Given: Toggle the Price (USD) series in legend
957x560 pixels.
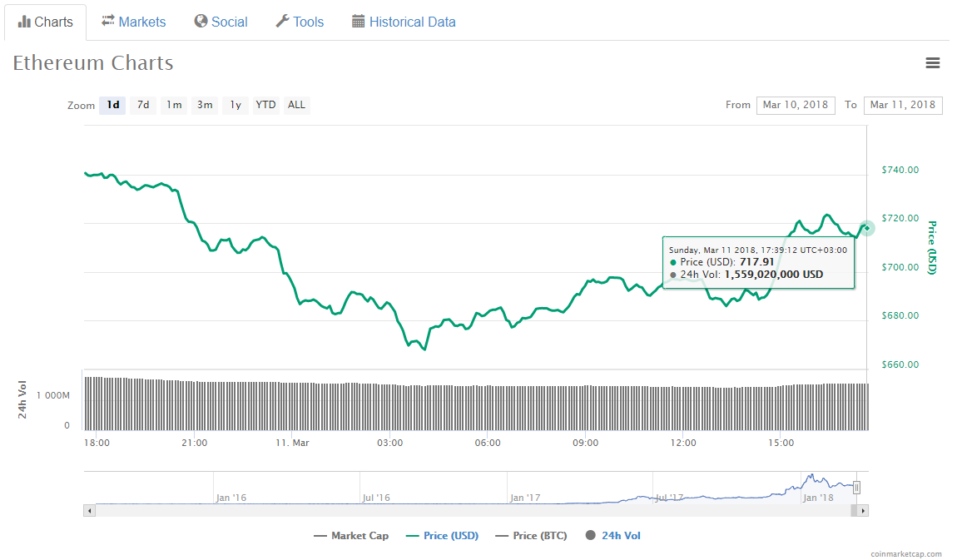Looking at the screenshot, I should (442, 536).
